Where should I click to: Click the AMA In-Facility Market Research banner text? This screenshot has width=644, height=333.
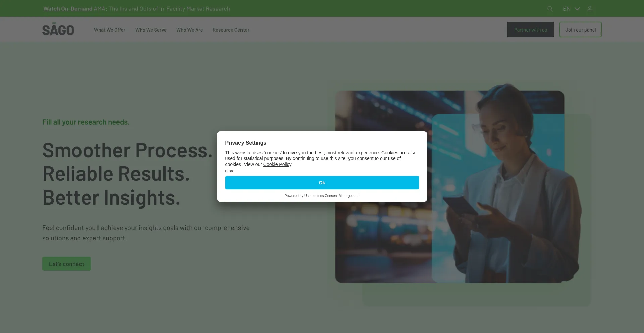click(162, 9)
